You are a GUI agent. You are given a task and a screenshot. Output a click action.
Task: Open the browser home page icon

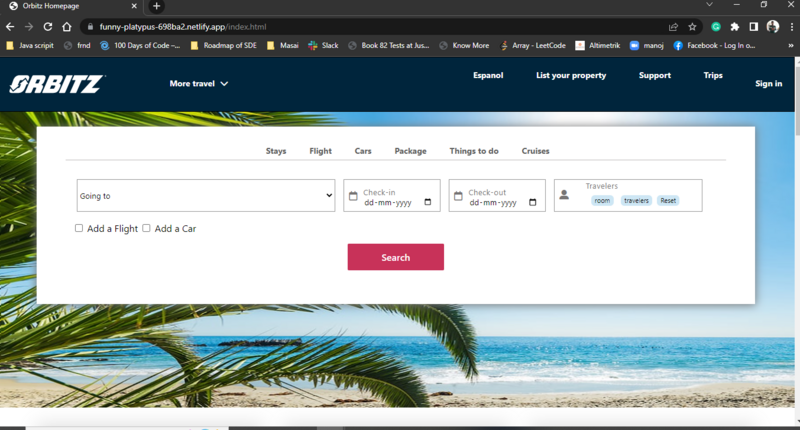tap(67, 27)
